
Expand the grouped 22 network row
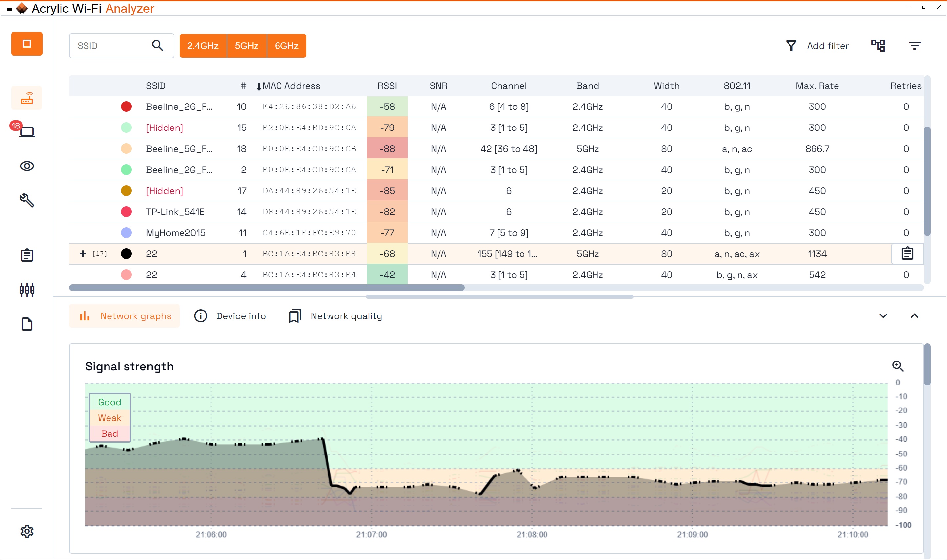tap(83, 254)
